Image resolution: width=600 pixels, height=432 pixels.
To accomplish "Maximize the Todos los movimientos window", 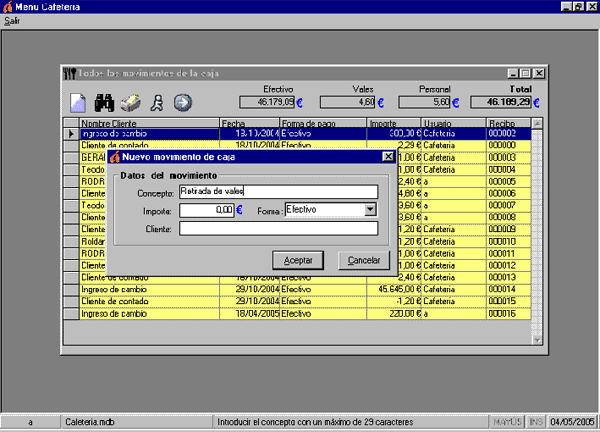I will point(526,73).
